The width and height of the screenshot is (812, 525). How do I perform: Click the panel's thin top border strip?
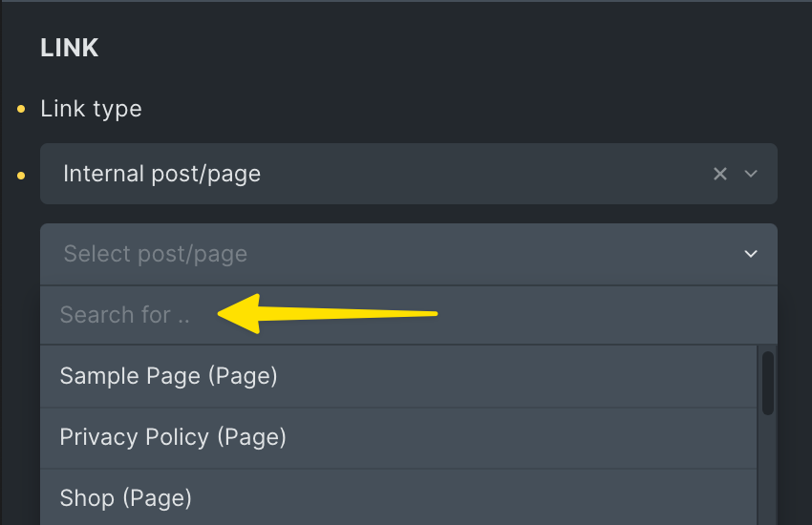coord(406,1)
